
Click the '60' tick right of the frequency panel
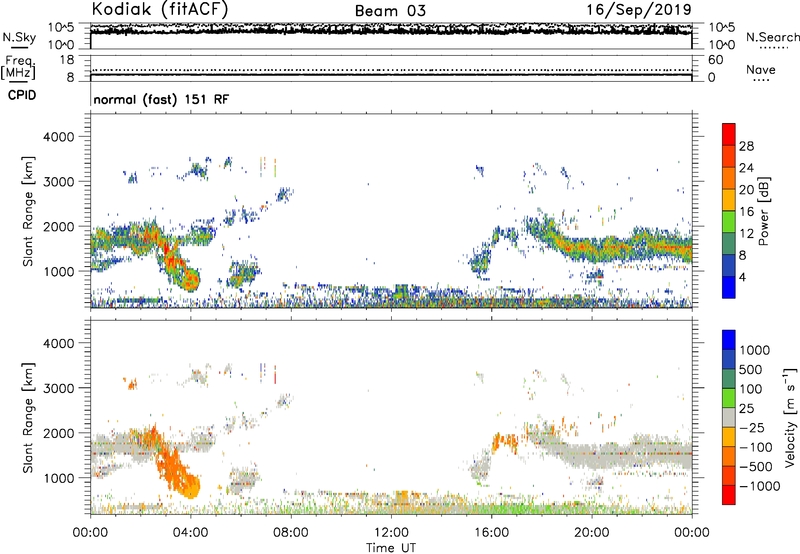pyautogui.click(x=715, y=60)
